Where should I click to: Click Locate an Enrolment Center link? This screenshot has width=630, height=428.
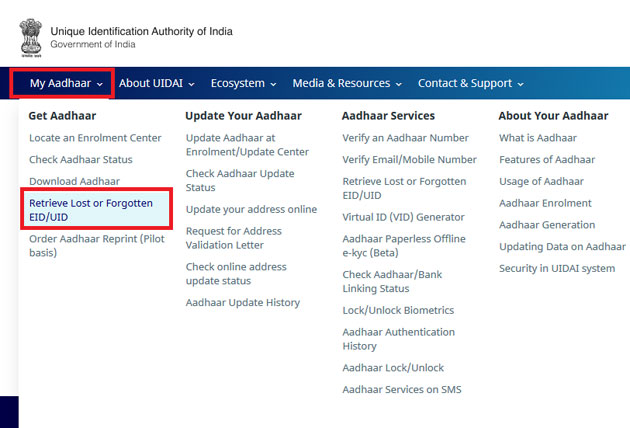tap(95, 138)
